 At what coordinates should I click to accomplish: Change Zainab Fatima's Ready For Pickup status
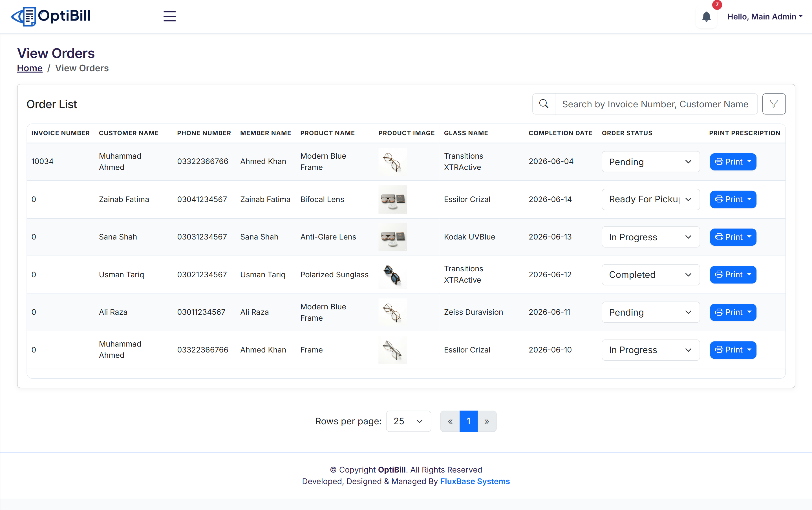[650, 199]
